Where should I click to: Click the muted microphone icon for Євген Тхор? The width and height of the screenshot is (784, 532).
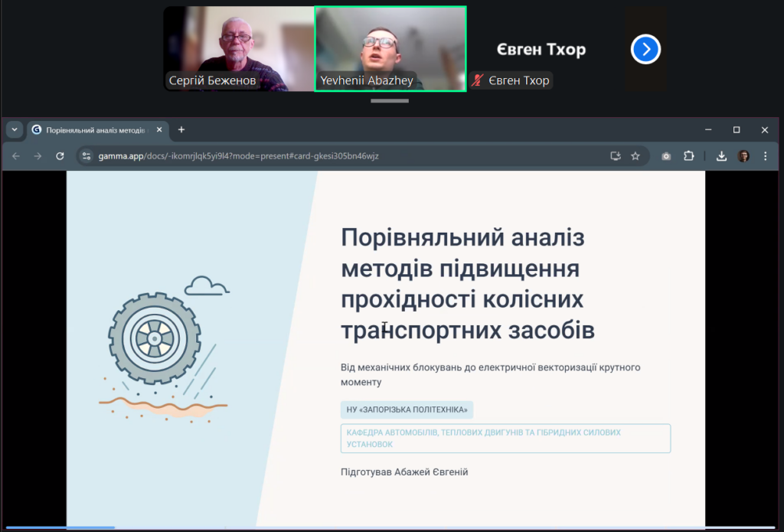click(479, 80)
